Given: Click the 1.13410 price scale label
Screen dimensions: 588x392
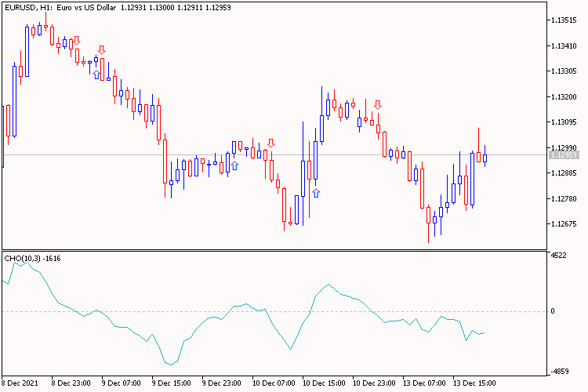Looking at the screenshot, I should point(564,46).
